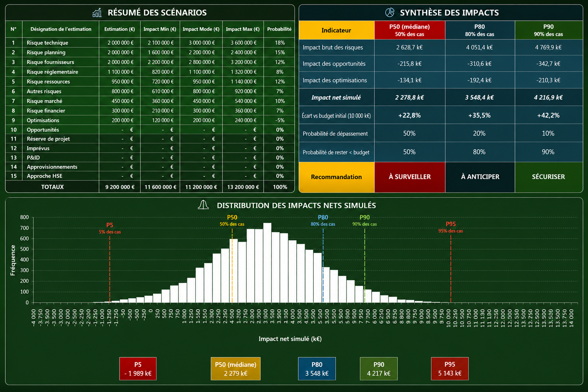Click the +22,8% écart value
588x392 pixels.
409,115
